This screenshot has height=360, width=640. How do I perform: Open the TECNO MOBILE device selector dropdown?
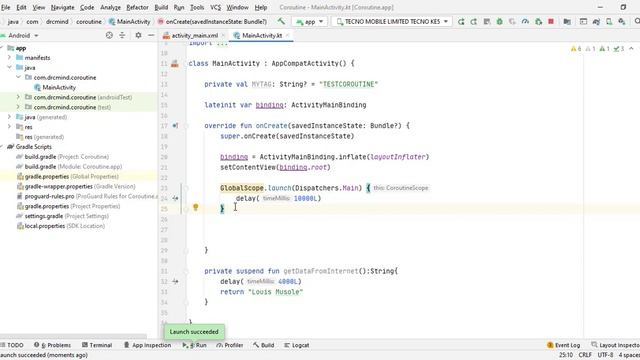393,22
